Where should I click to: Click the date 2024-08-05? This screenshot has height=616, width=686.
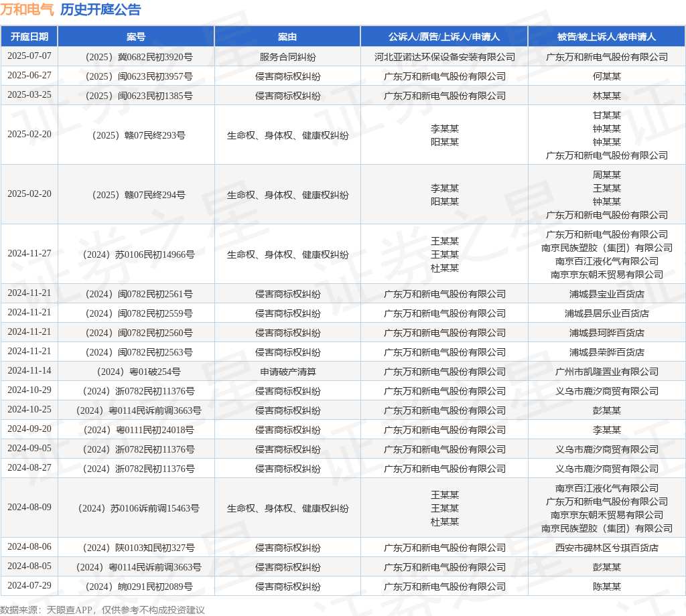point(29,566)
